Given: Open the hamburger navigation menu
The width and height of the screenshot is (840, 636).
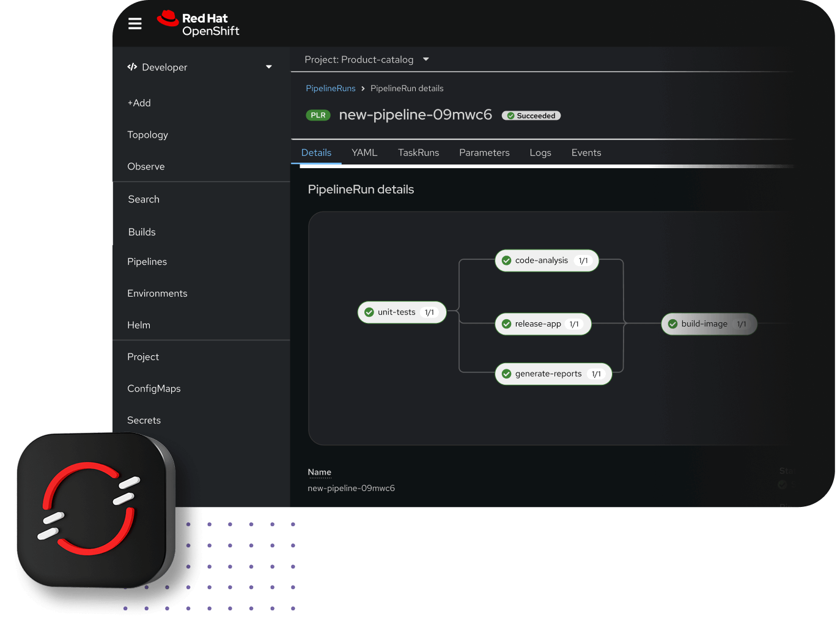Looking at the screenshot, I should pyautogui.click(x=134, y=23).
